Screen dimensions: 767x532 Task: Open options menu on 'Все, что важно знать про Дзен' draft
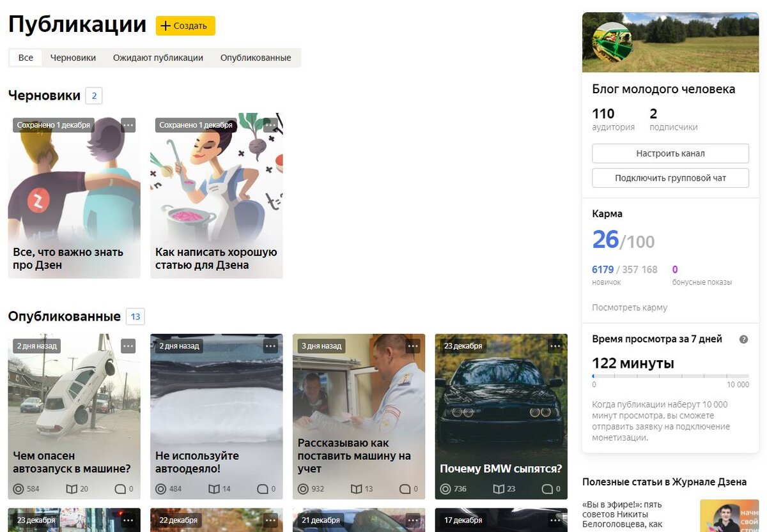coord(128,125)
